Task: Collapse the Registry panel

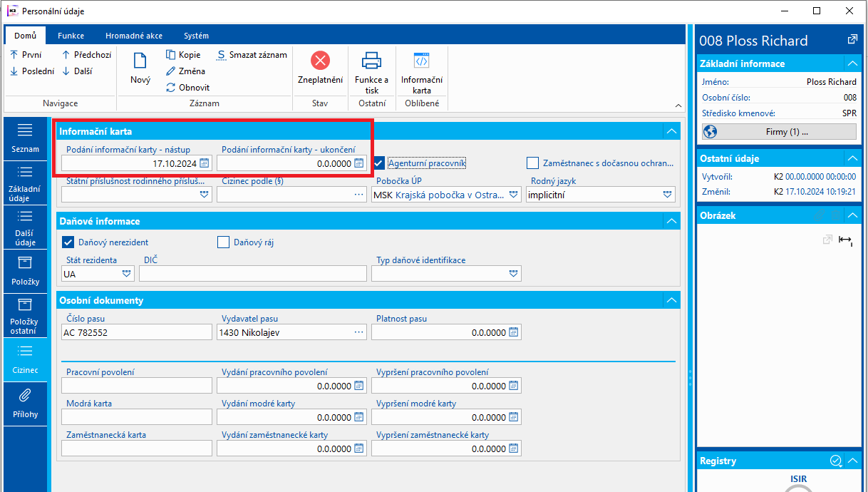Action: click(852, 461)
